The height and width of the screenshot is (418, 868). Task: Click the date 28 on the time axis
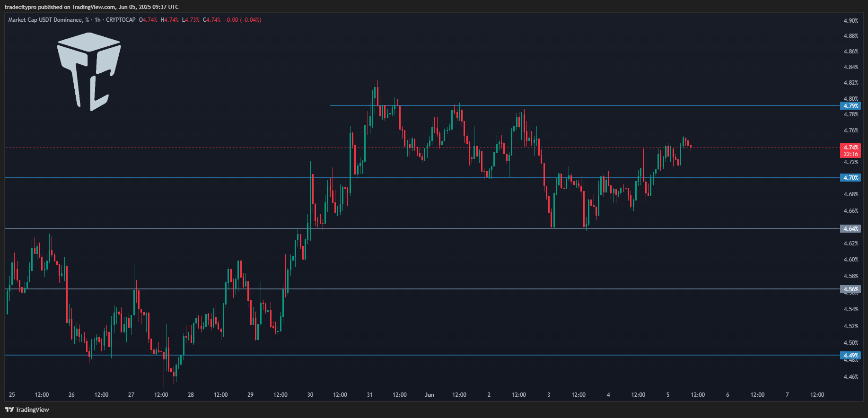191,395
